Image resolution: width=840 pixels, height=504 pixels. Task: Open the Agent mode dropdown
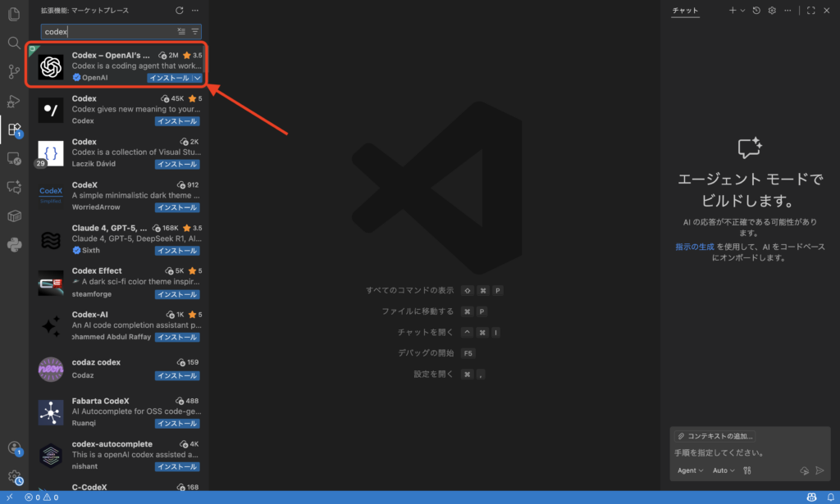coord(690,470)
